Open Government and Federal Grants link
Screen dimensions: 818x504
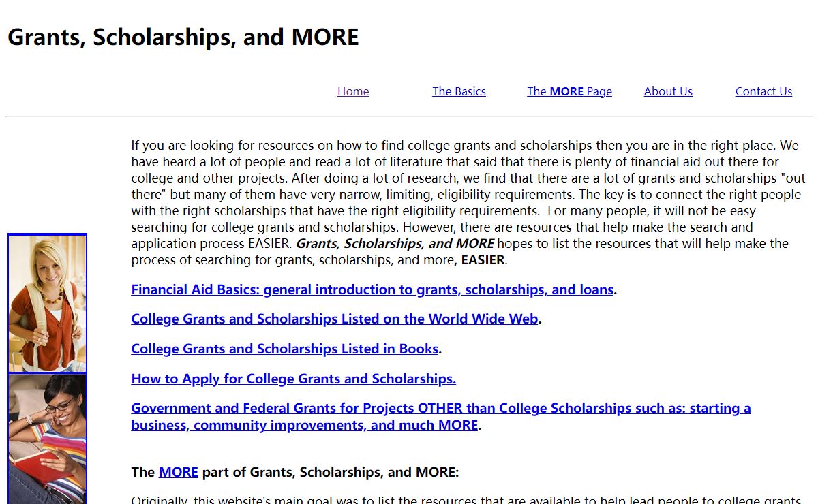pyautogui.click(x=440, y=409)
